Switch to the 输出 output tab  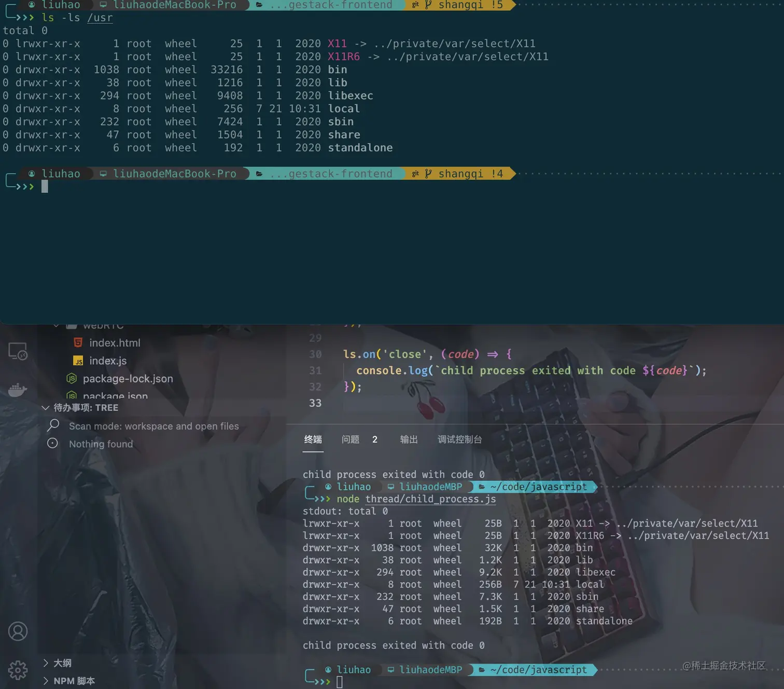pyautogui.click(x=409, y=439)
